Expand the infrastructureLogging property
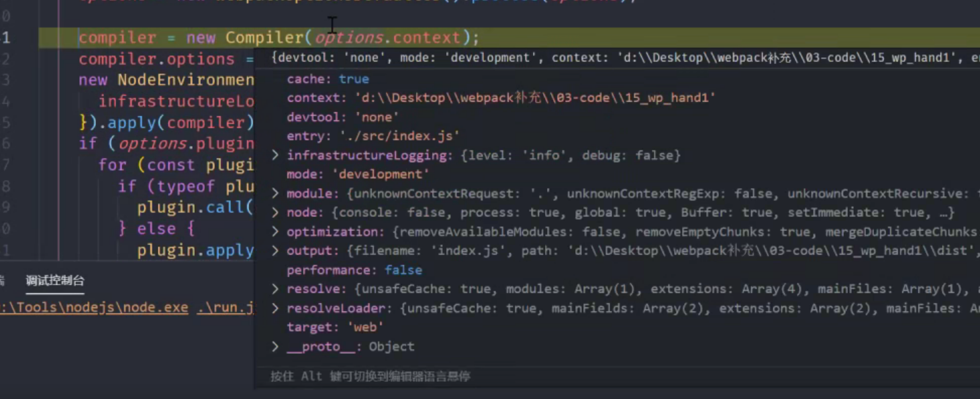Viewport: 980px width, 399px height. (275, 155)
